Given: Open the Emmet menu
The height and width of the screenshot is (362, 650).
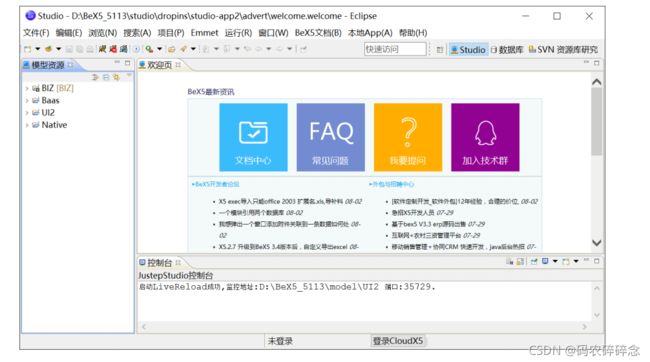Looking at the screenshot, I should pos(204,33).
